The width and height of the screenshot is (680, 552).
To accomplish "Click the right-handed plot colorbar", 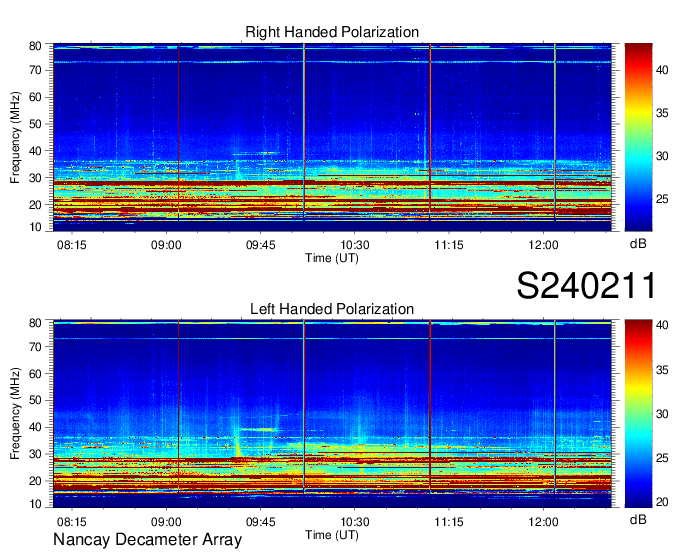I will pos(638,137).
